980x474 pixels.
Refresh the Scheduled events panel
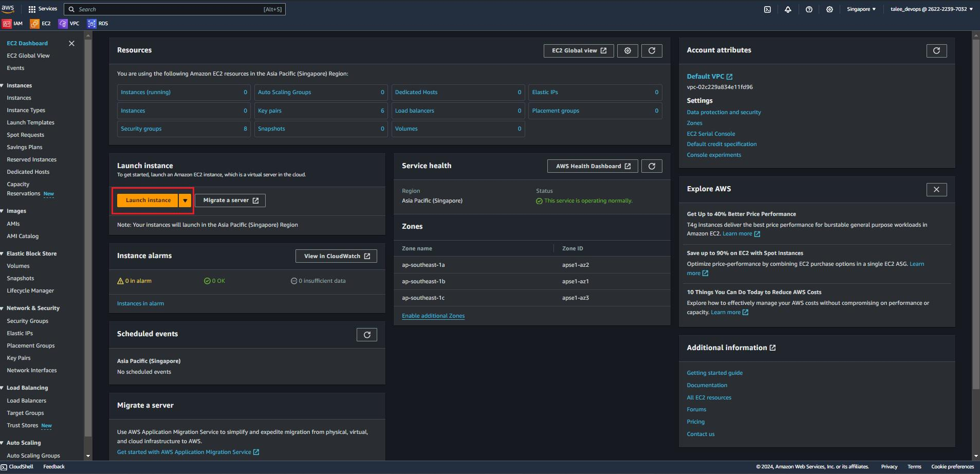pyautogui.click(x=367, y=335)
